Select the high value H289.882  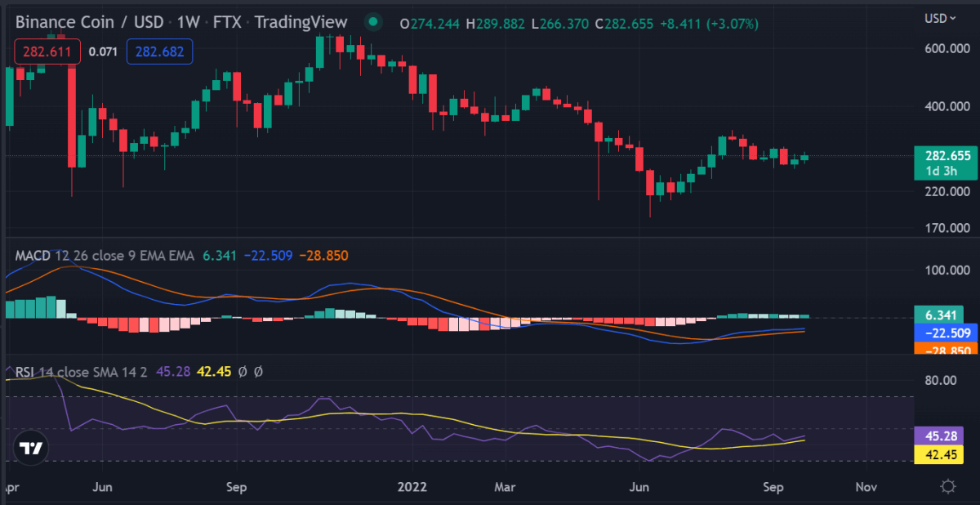click(495, 23)
